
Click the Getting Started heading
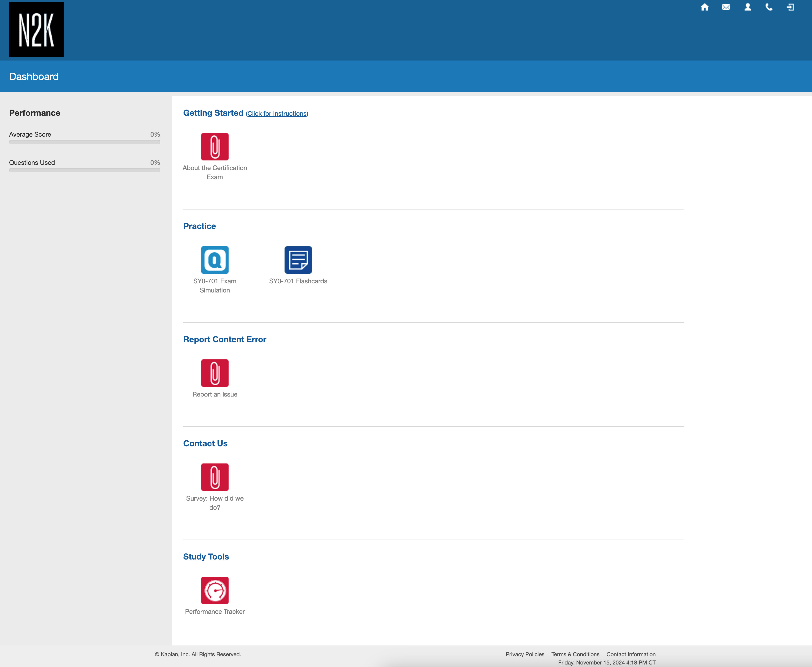[213, 113]
